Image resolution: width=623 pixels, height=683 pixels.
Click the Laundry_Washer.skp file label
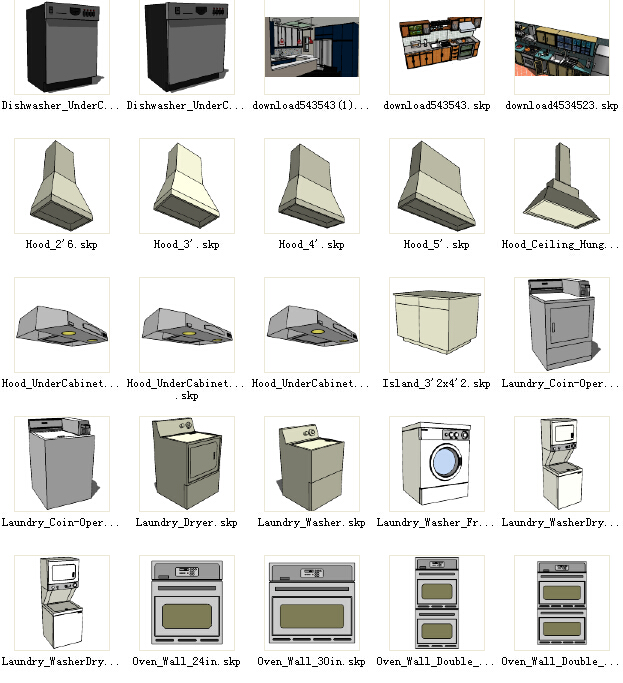click(x=312, y=522)
